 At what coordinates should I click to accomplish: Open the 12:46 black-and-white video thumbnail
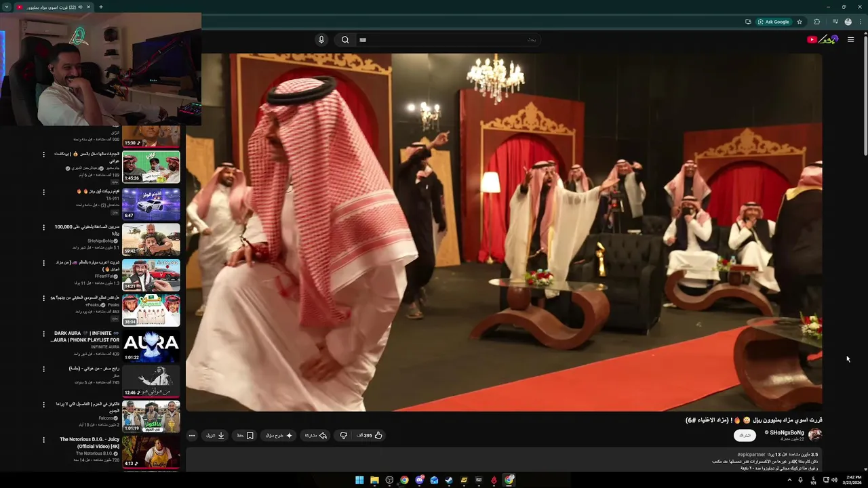pyautogui.click(x=151, y=381)
